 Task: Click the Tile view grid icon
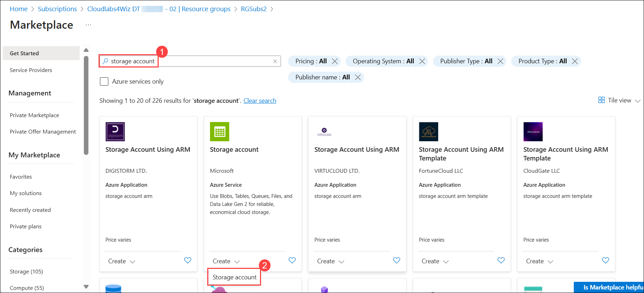(x=601, y=100)
